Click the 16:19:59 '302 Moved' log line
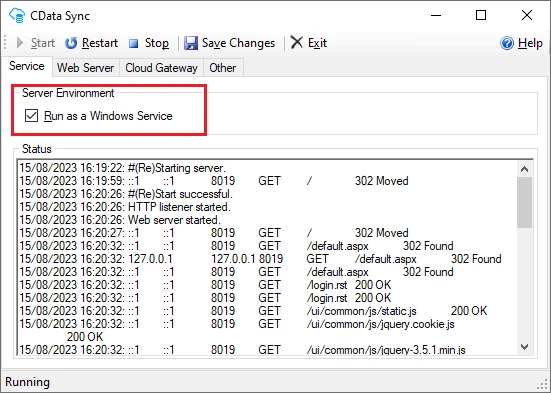The width and height of the screenshot is (551, 393). pos(214,181)
